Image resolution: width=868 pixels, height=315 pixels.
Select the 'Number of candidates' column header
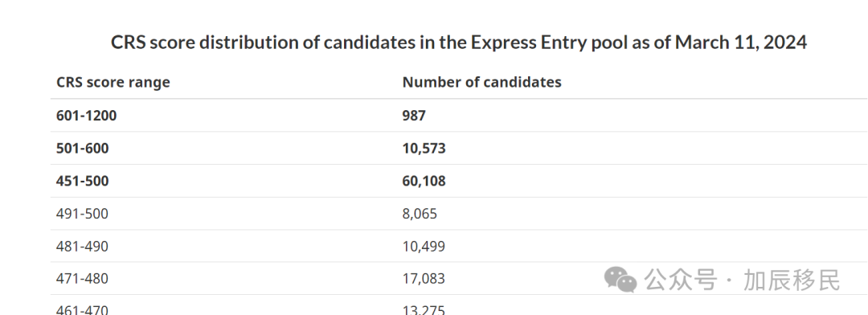point(481,83)
